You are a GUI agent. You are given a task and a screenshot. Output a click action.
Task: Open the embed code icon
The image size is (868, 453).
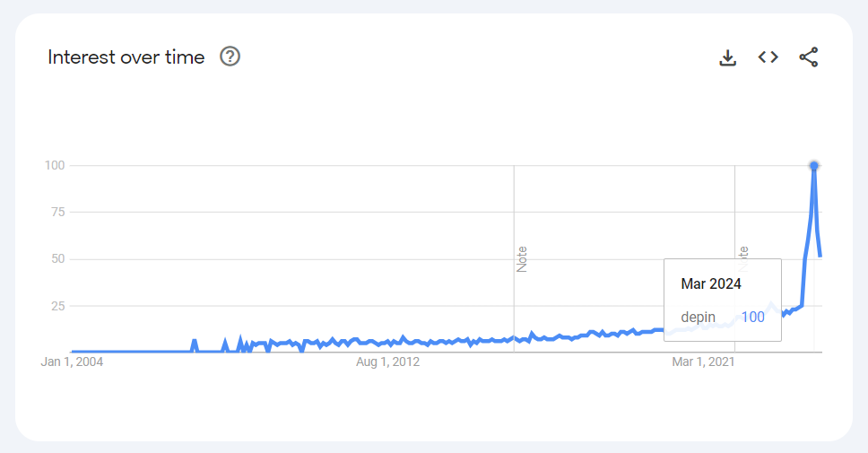tap(768, 57)
